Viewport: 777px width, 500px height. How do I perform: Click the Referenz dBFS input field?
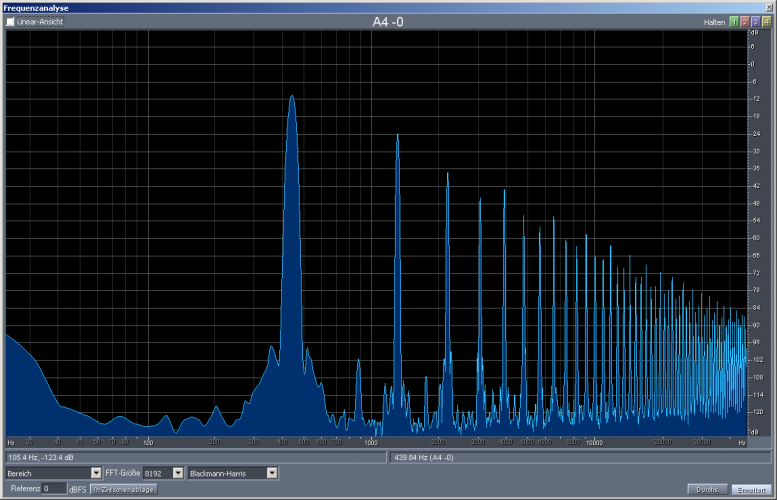54,489
